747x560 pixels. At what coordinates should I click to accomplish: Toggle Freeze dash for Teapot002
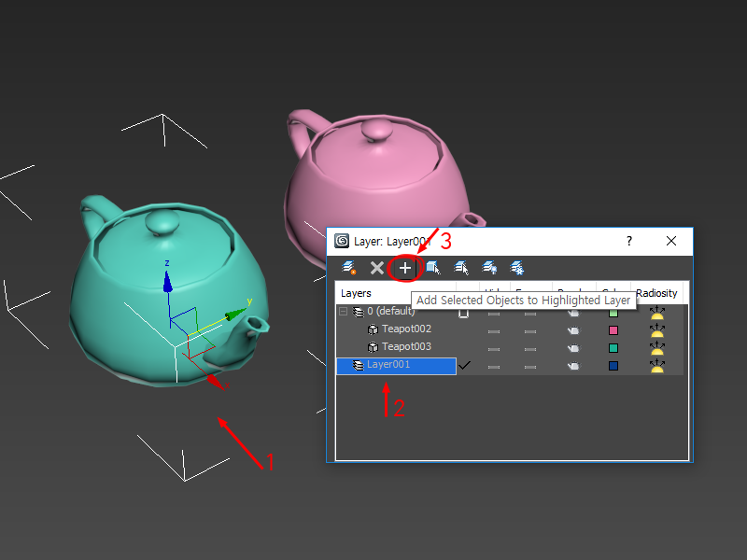530,331
